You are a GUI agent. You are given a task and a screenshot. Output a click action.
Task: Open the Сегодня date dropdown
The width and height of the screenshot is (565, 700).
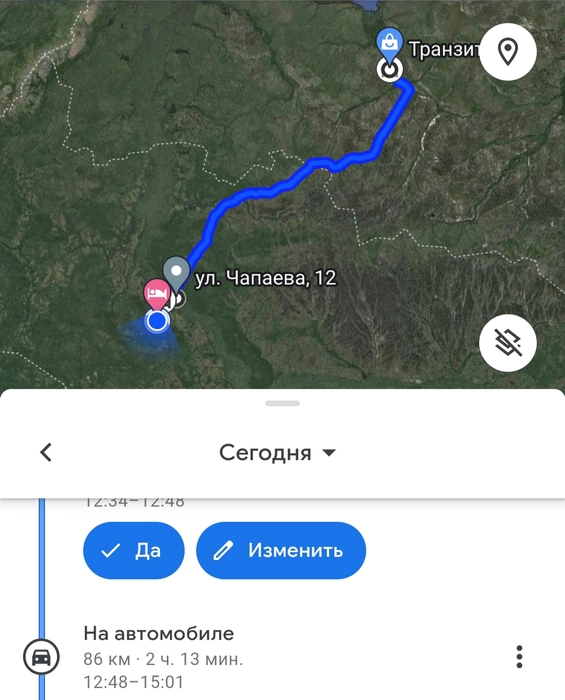tap(278, 453)
